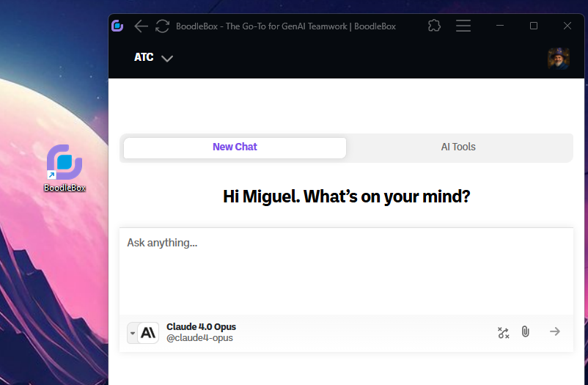Click the refresh page icon
This screenshot has height=385, width=588.
[x=163, y=26]
